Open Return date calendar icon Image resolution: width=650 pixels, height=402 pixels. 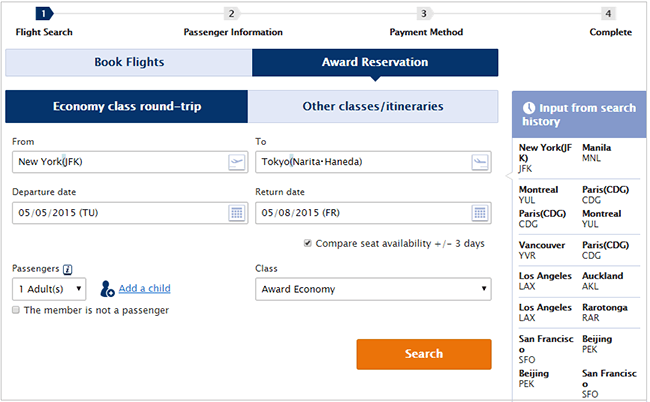coord(480,213)
